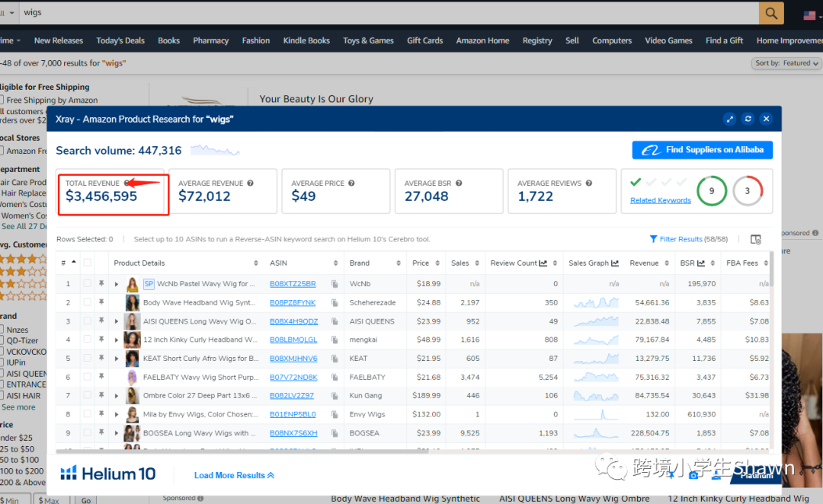Check the select-all rows checkbox in header

87,263
